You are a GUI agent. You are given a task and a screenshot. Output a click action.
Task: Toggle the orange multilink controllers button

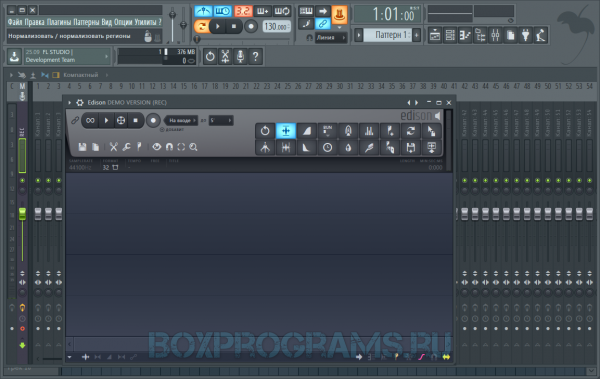coord(339,14)
